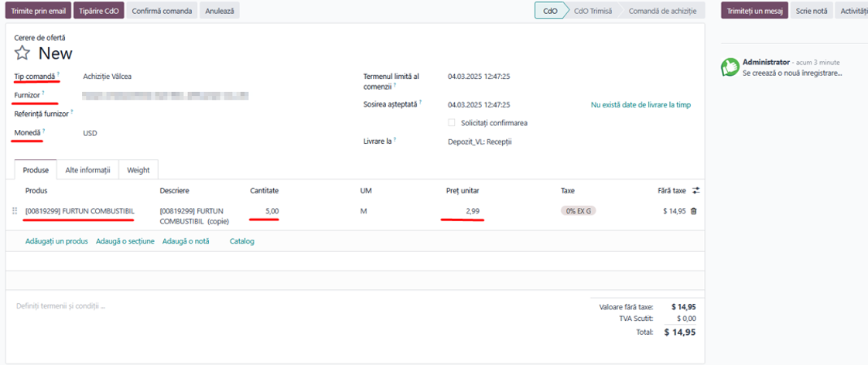This screenshot has width=868, height=365.
Task: Click Tipărire CdO button
Action: tap(98, 11)
